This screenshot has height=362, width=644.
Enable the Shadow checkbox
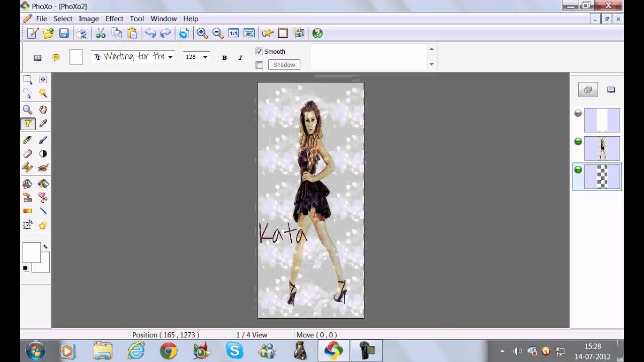point(259,65)
